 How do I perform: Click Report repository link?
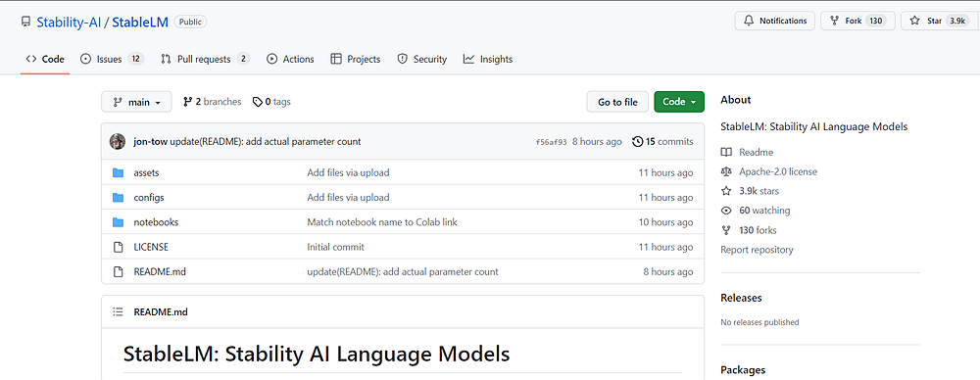(x=757, y=250)
